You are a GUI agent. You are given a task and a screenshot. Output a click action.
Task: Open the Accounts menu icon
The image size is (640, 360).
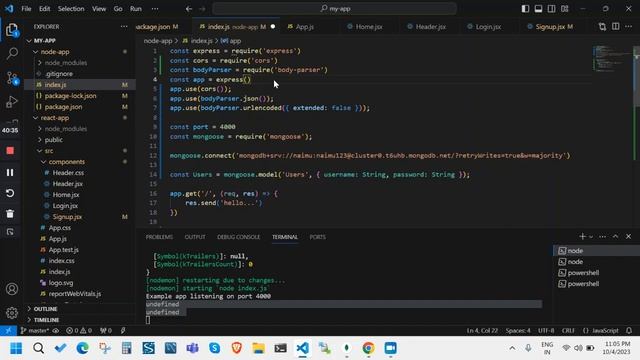point(12,289)
